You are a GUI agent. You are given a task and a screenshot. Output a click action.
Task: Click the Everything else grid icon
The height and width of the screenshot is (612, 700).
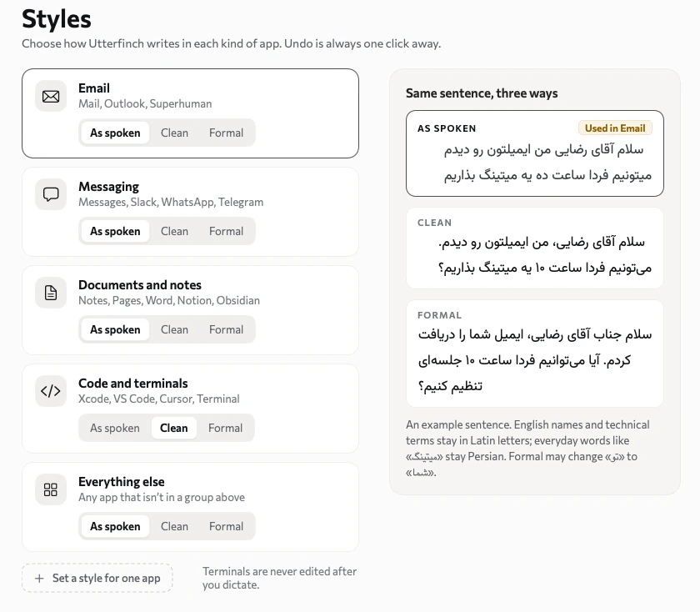point(51,489)
